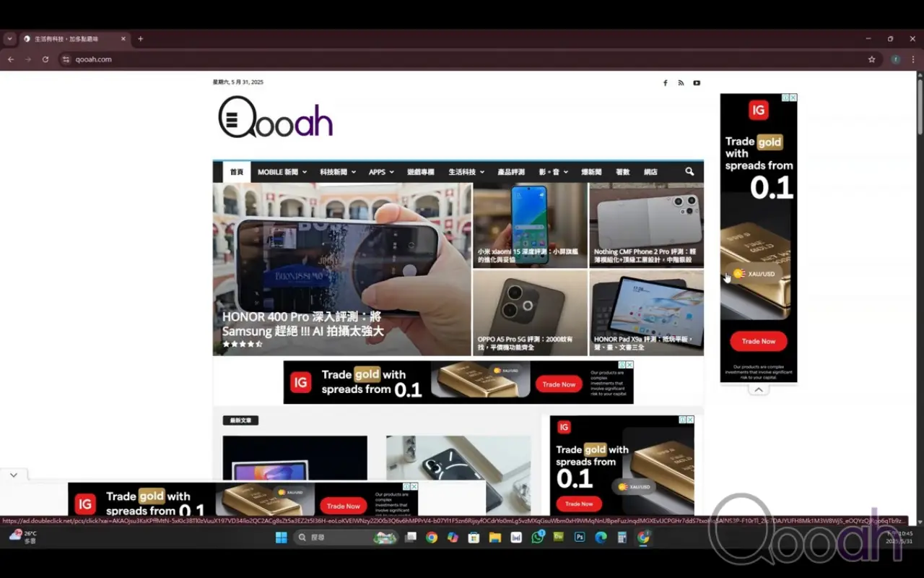Open the 遊戲專欄 menu item
924x578 pixels.
[x=421, y=172]
